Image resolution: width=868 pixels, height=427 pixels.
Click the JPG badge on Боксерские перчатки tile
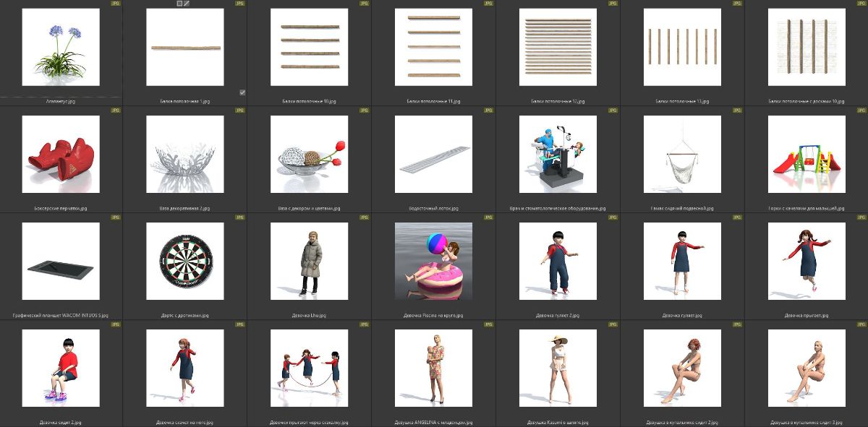(116, 111)
